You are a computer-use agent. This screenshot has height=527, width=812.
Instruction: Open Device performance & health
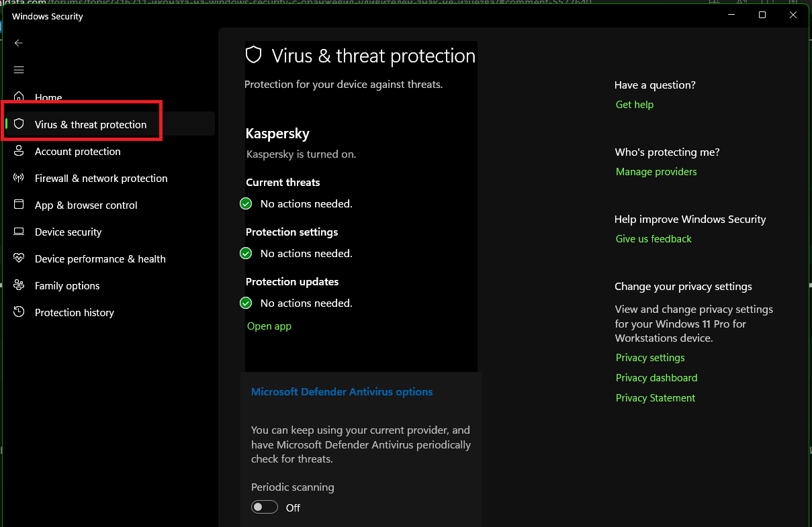100,258
